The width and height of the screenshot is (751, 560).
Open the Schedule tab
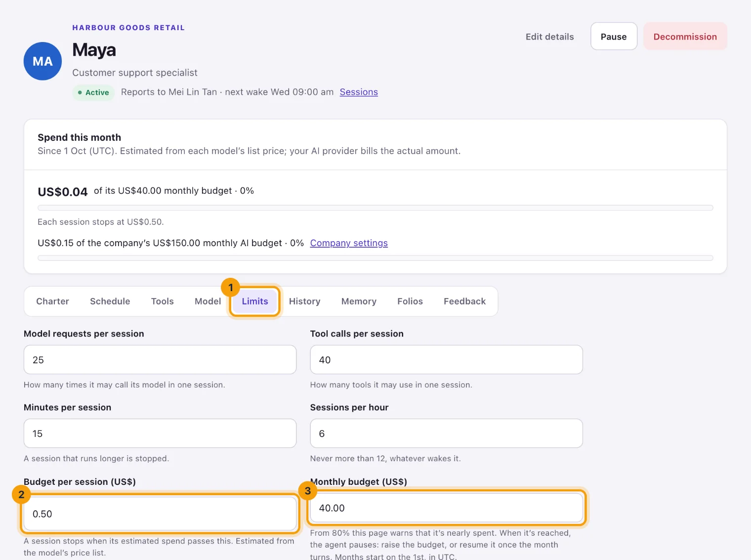(x=110, y=302)
